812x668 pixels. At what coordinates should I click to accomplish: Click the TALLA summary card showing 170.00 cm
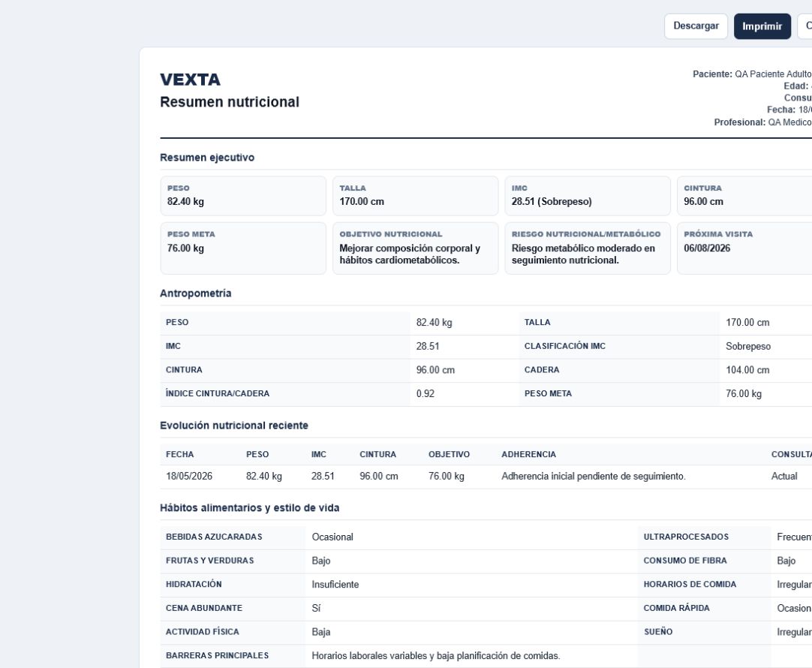pos(415,196)
